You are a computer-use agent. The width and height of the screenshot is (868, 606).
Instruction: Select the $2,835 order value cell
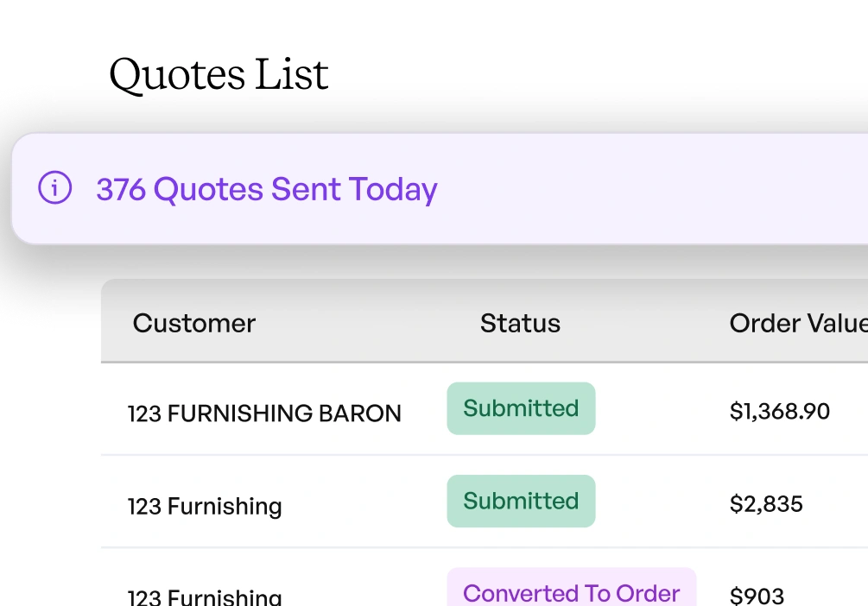(x=766, y=504)
